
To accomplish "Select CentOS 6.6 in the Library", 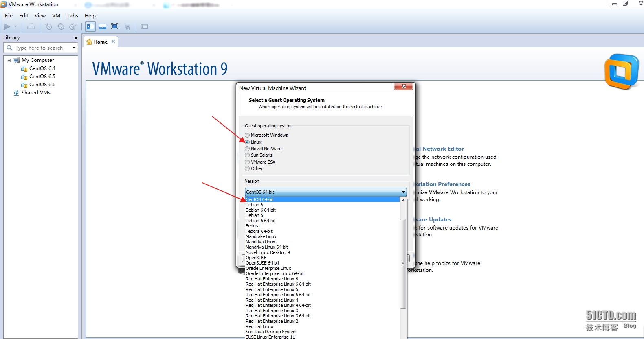I will coord(42,85).
